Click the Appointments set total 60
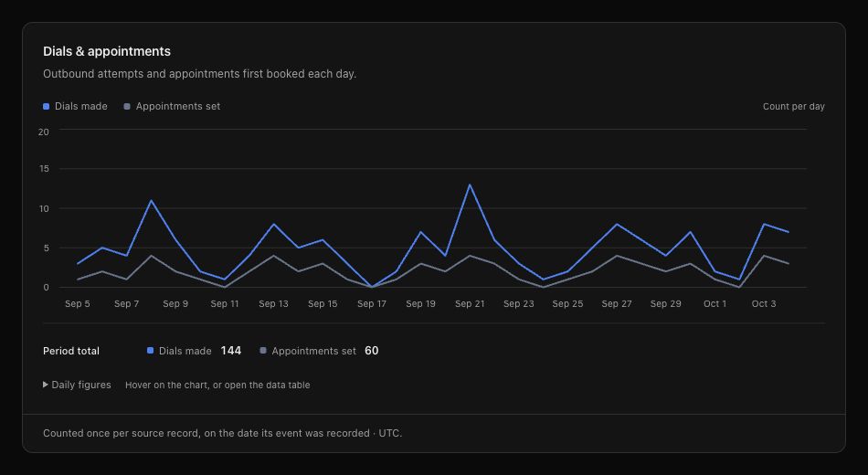 [x=372, y=351]
